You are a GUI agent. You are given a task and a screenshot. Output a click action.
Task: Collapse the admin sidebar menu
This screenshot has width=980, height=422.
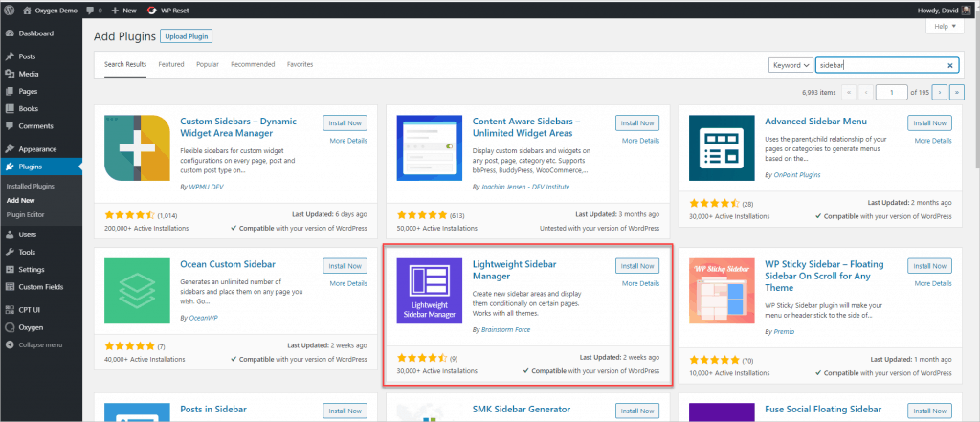39,344
